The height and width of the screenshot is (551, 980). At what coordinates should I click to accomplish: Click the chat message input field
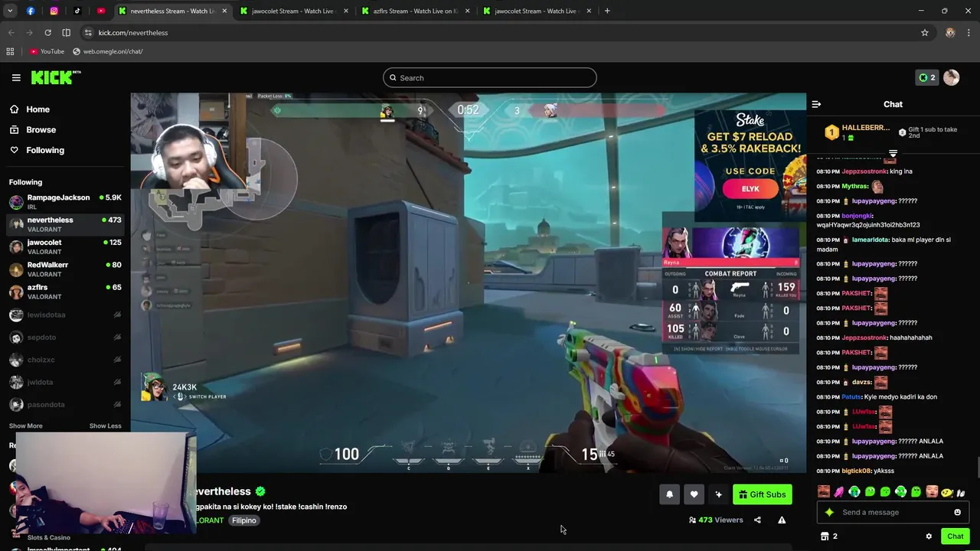(x=893, y=512)
